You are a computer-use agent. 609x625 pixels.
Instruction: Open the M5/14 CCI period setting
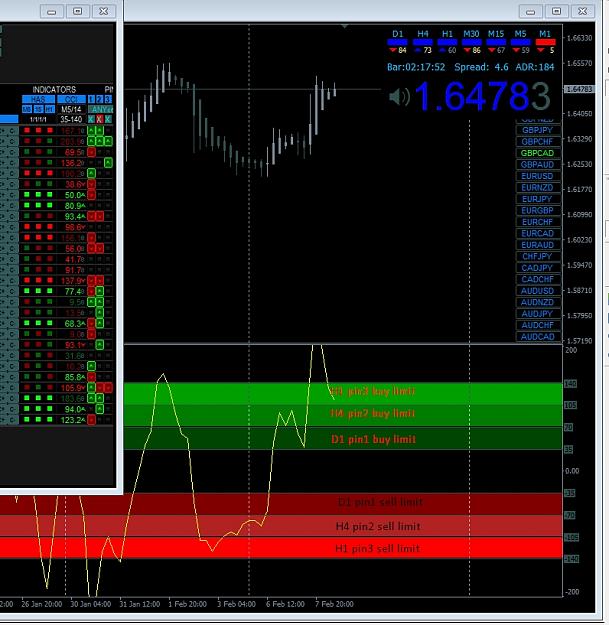coord(71,109)
